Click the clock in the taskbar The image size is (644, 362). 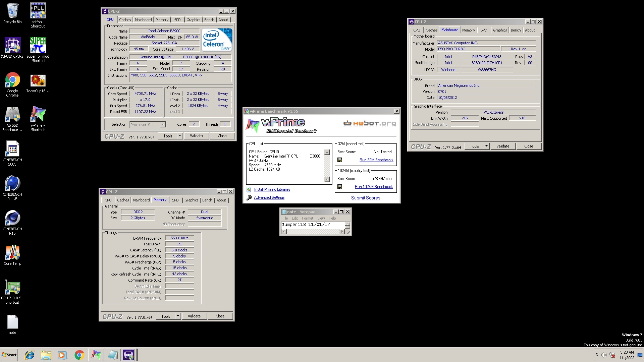[x=627, y=355]
